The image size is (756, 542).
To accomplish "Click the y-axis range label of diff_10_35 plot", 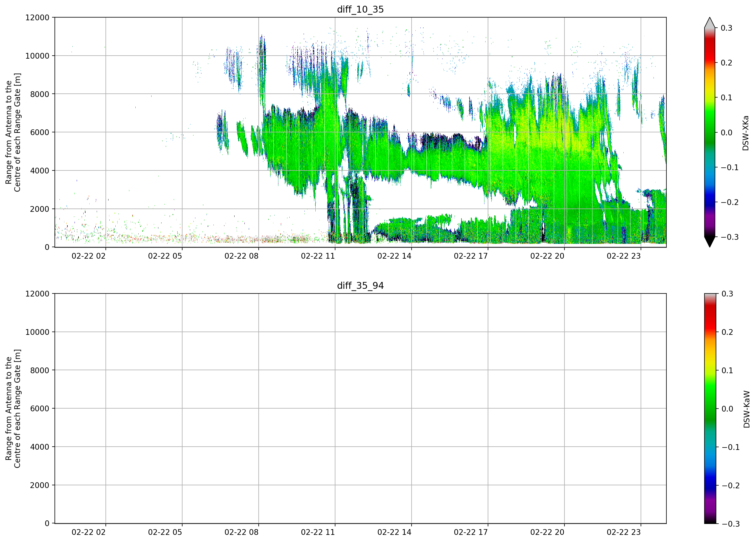I will click(x=13, y=132).
